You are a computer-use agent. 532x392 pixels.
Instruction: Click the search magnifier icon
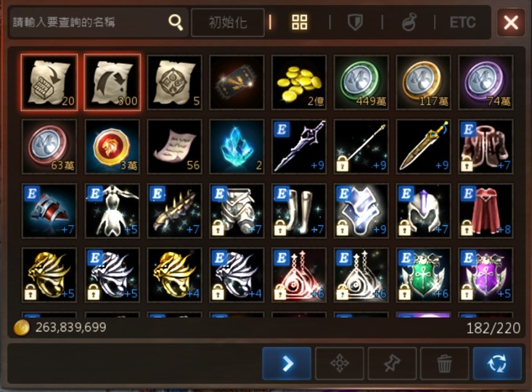pos(176,23)
